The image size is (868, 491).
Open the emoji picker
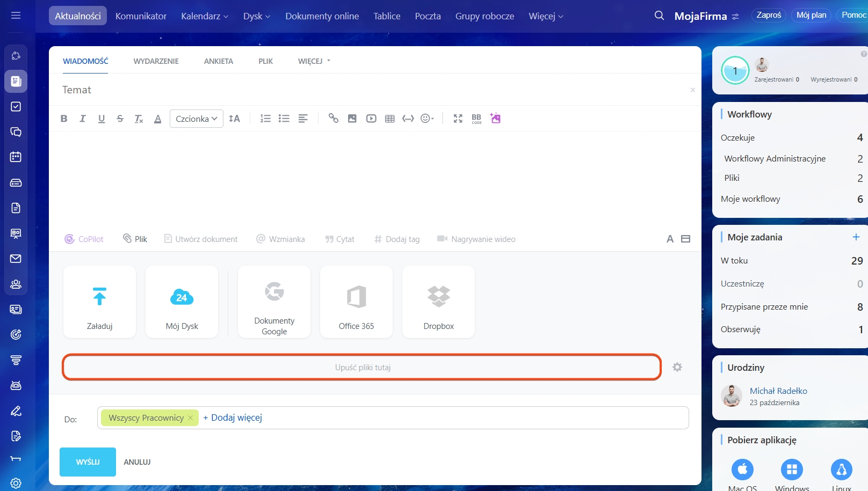(x=427, y=119)
